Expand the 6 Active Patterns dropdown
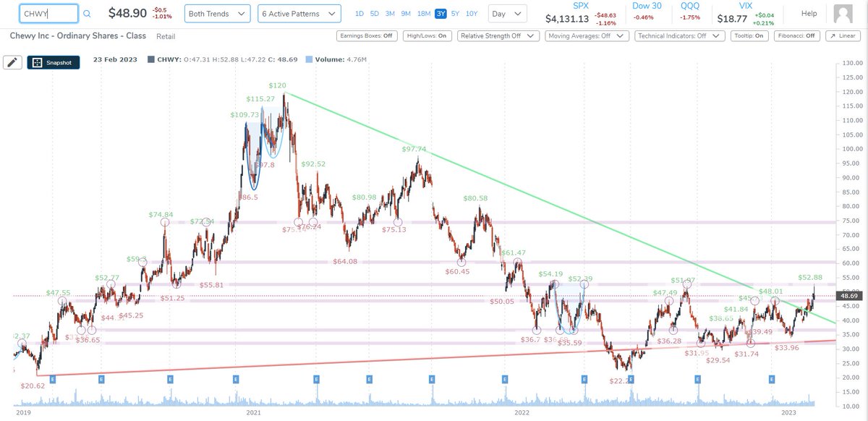Image resolution: width=868 pixels, height=421 pixels. click(x=299, y=14)
